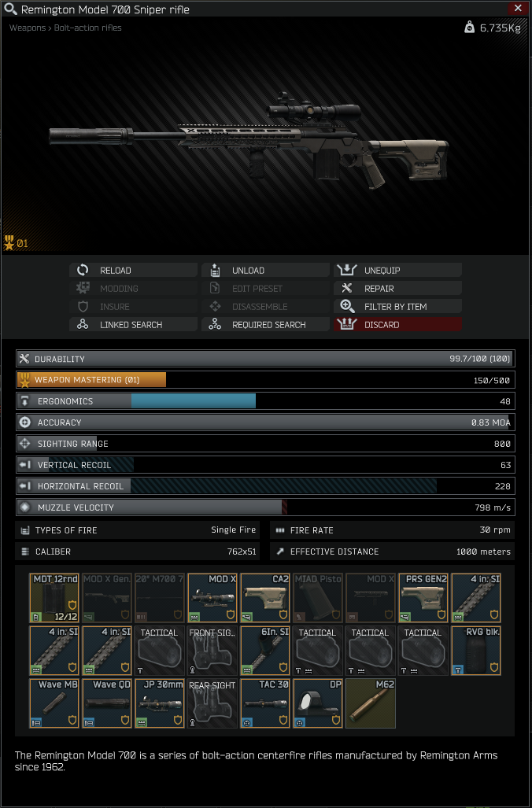Select the Wave QD suppressor slot
The image size is (532, 808).
[107, 703]
